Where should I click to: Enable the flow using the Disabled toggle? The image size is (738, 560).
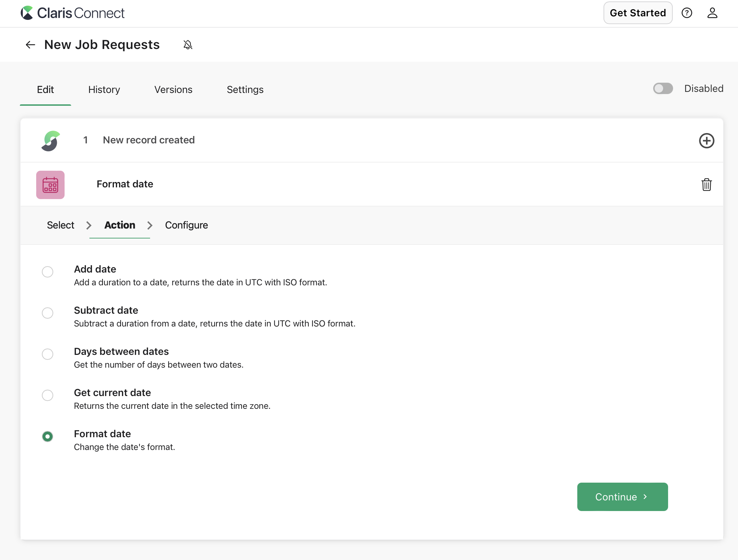[663, 89]
